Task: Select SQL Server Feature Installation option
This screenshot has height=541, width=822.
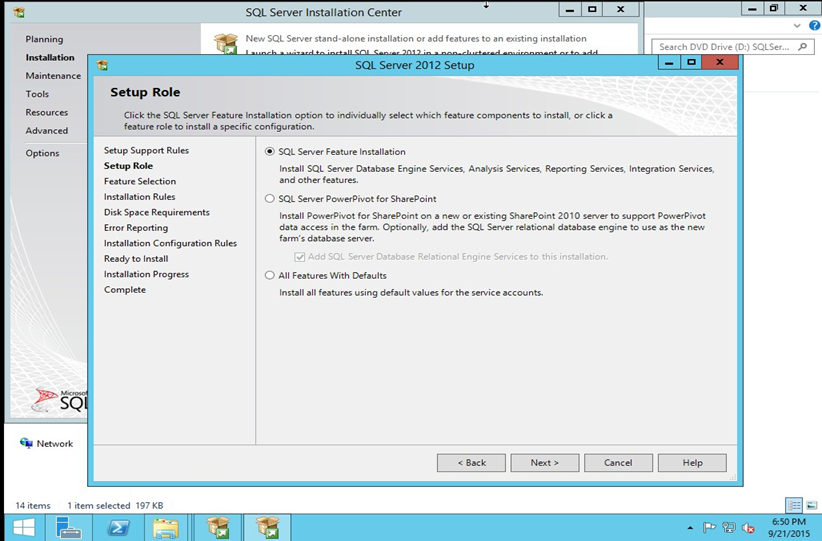Action: (270, 152)
